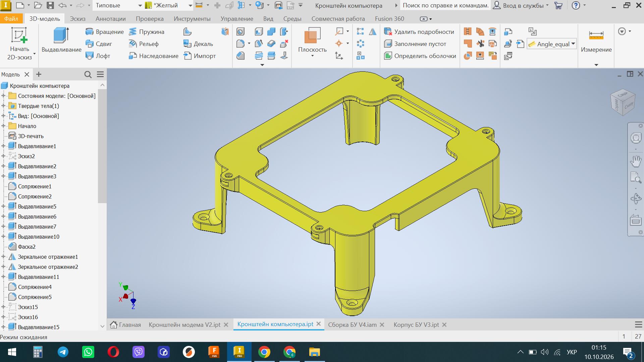Activate the Лофт tool

(x=98, y=56)
